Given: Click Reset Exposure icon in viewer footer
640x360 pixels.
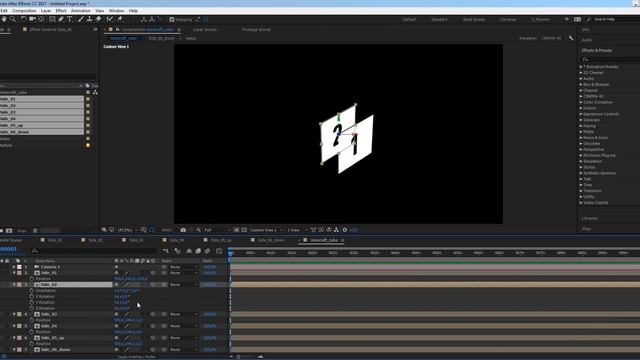Looking at the screenshot, I should pyautogui.click(x=345, y=230).
